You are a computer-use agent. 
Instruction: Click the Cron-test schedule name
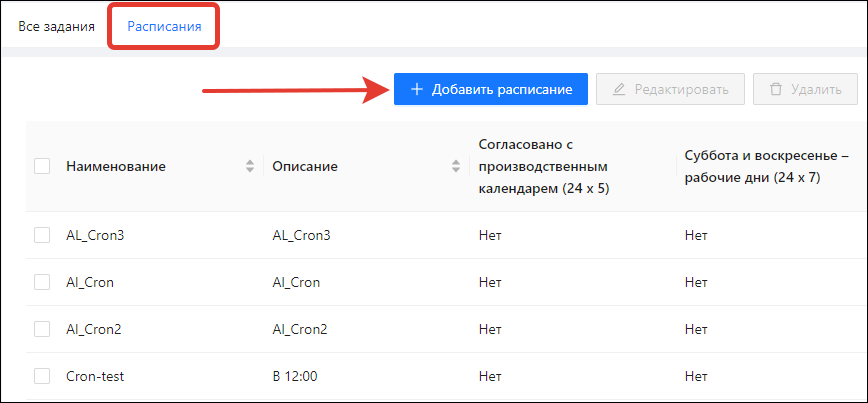click(x=95, y=376)
